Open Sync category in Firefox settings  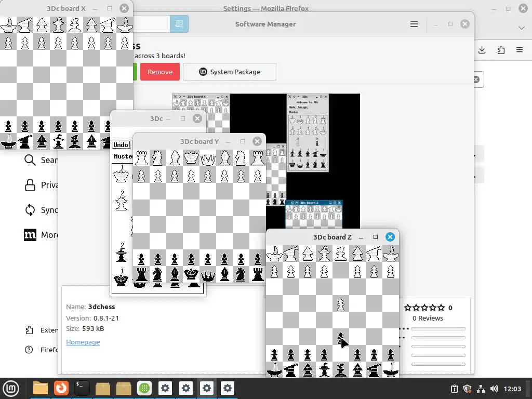point(41,210)
